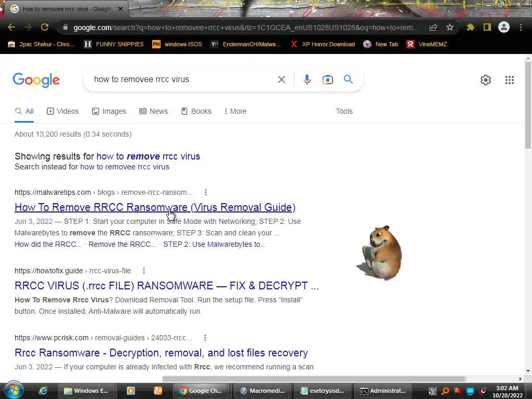
Task: Click 'About 13,200 results' stats text
Action: click(x=73, y=135)
